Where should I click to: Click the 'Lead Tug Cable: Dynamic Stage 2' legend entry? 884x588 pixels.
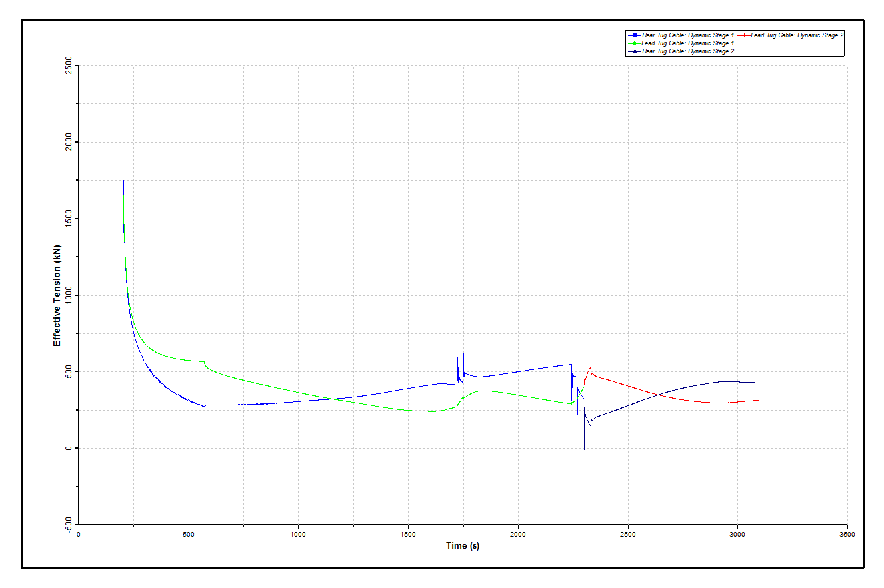click(x=791, y=35)
